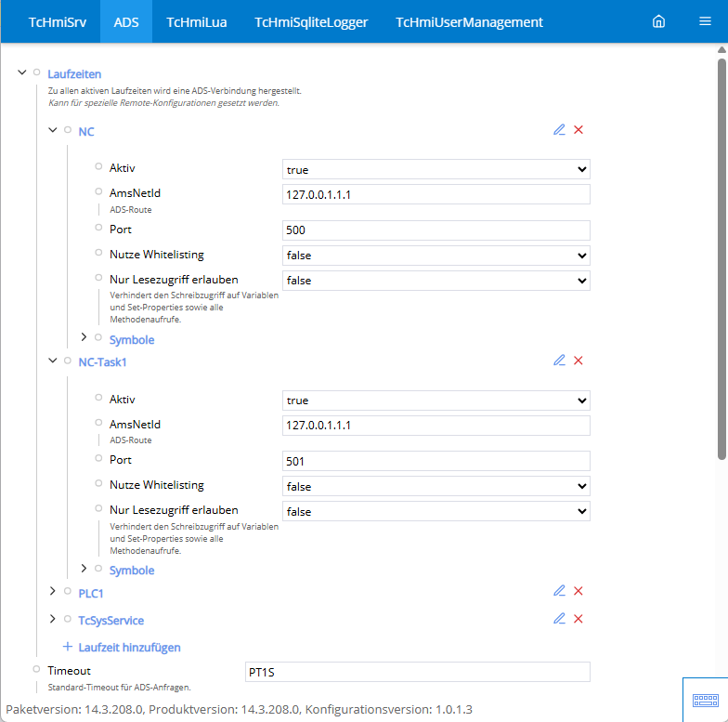728x722 pixels.
Task: Open Nur Lesezugriff erlauben dropdown of NC-Task1
Action: (436, 511)
